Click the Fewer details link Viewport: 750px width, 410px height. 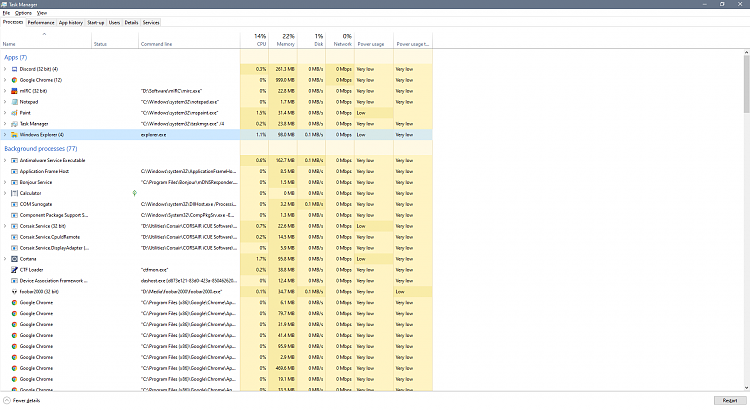pyautogui.click(x=26, y=400)
